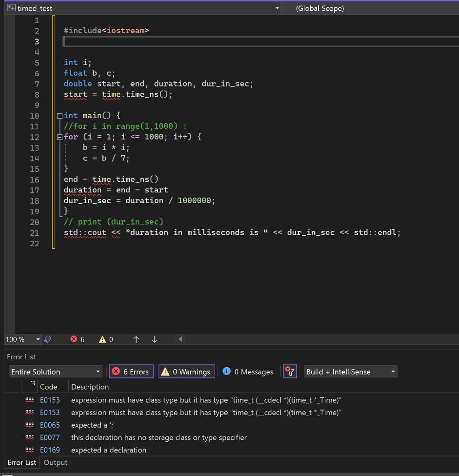The image size is (459, 476).
Task: Click the Code column header
Action: pyautogui.click(x=49, y=387)
